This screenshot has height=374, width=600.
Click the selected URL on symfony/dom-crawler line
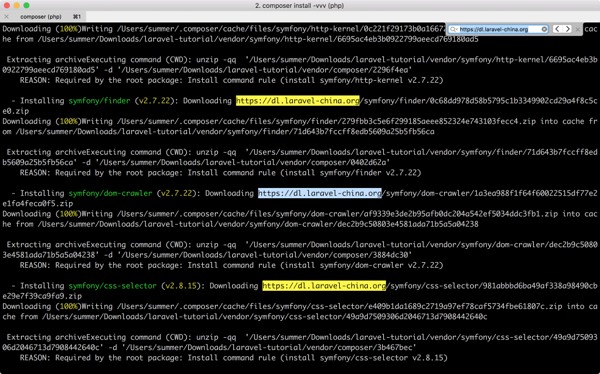pyautogui.click(x=320, y=193)
